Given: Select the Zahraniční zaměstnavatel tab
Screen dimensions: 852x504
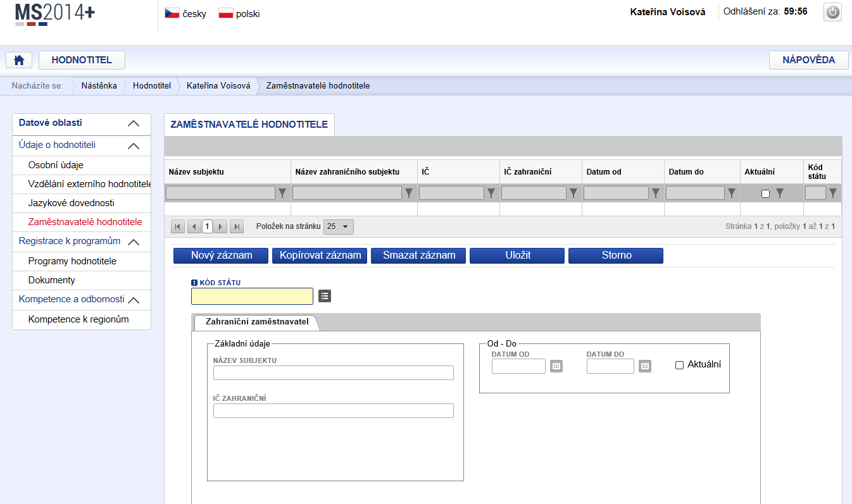Looking at the screenshot, I should 257,322.
